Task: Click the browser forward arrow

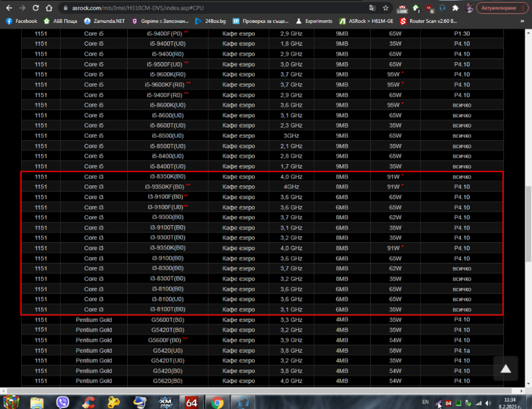Action: point(22,8)
